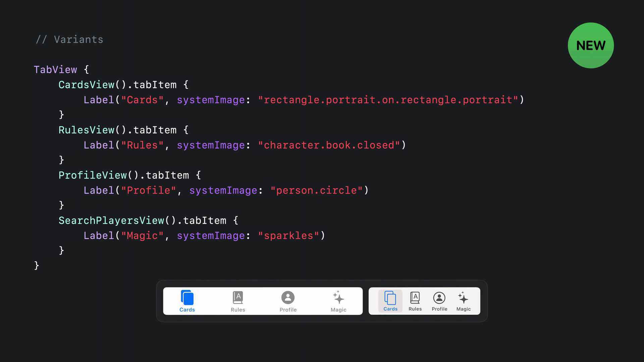The height and width of the screenshot is (362, 644).
Task: Click the outlined sparkles icon in compact bar
Action: coord(463,298)
